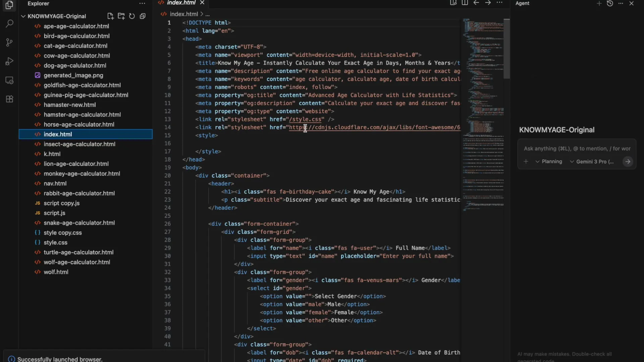Select generated_image.png in the Explorer
The width and height of the screenshot is (644, 362).
click(x=73, y=75)
